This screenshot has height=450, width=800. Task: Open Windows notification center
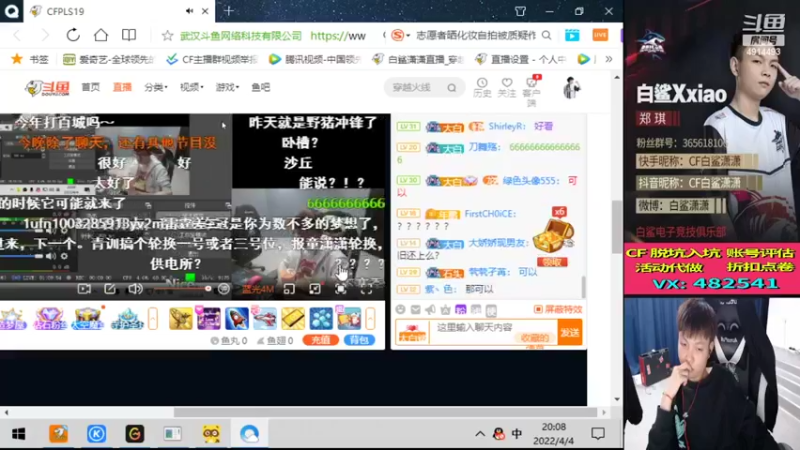[598, 434]
